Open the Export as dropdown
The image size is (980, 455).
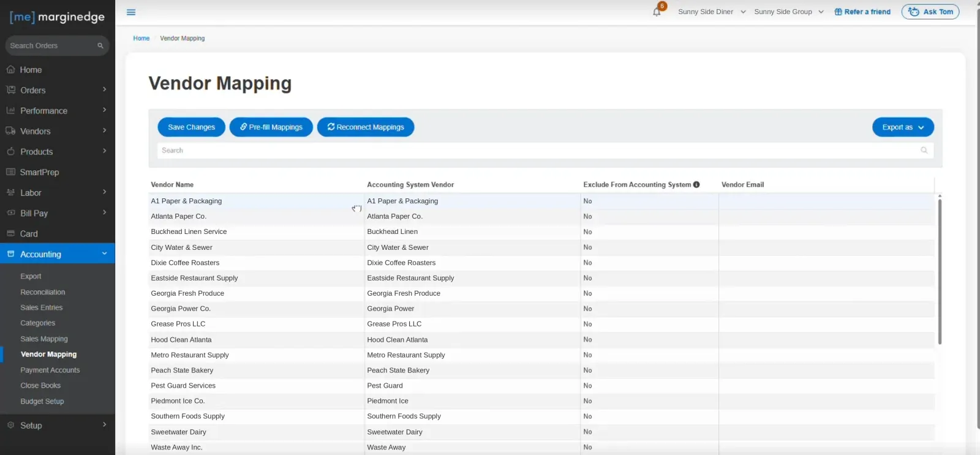pyautogui.click(x=903, y=127)
